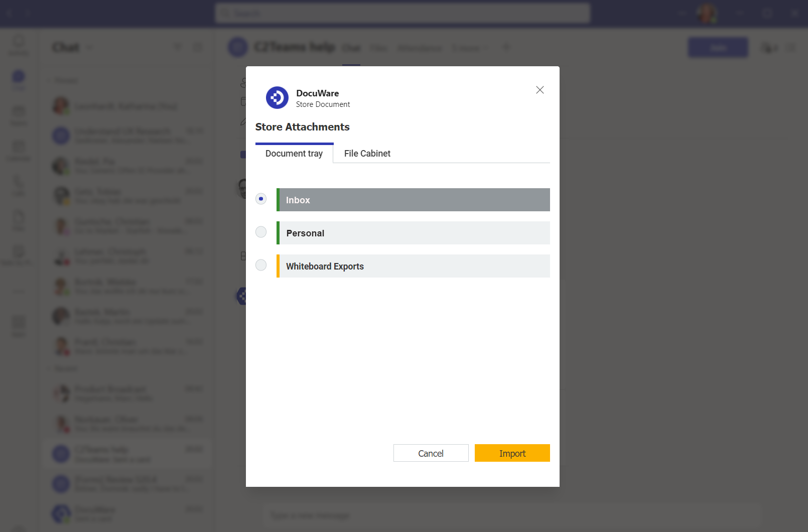808x532 pixels.
Task: Choose the Personal radio button
Action: (x=261, y=232)
